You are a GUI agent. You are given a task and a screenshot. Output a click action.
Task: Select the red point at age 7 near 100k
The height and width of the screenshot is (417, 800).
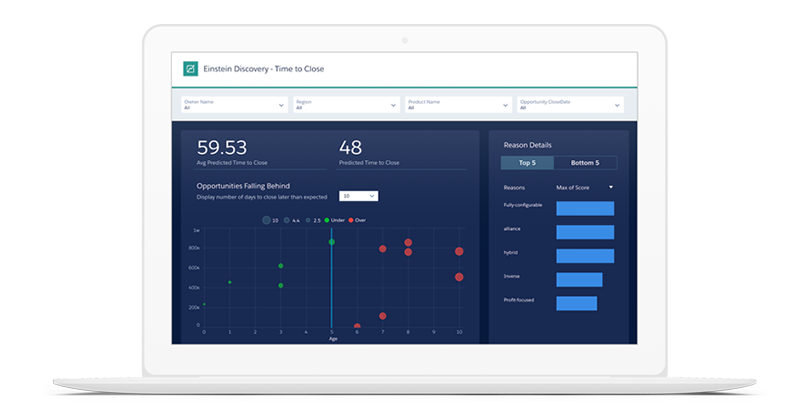click(383, 316)
